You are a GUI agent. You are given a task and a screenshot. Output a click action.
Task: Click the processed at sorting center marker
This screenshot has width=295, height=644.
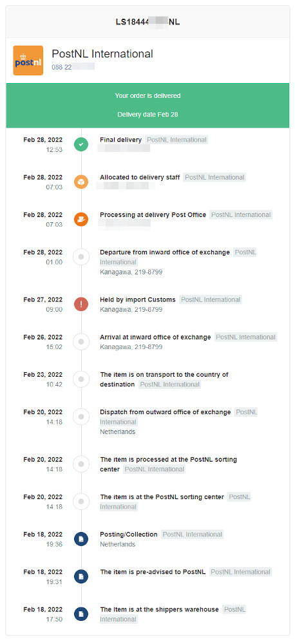[x=81, y=464]
